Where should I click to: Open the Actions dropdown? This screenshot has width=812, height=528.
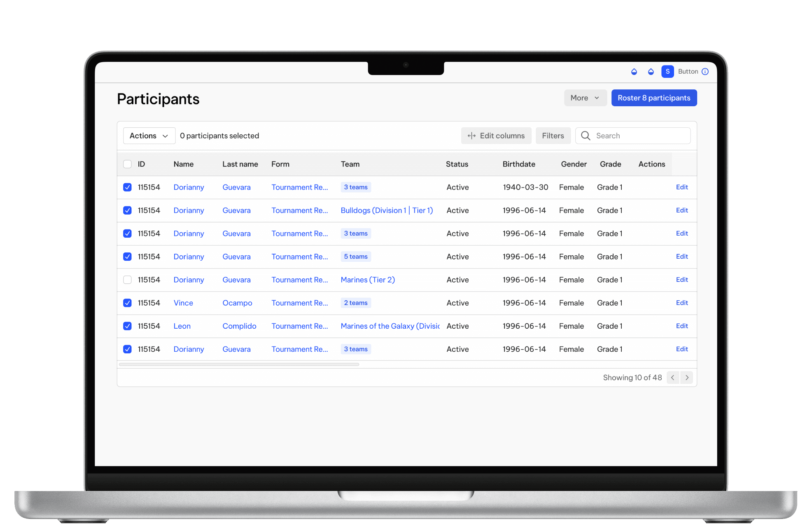tap(149, 136)
